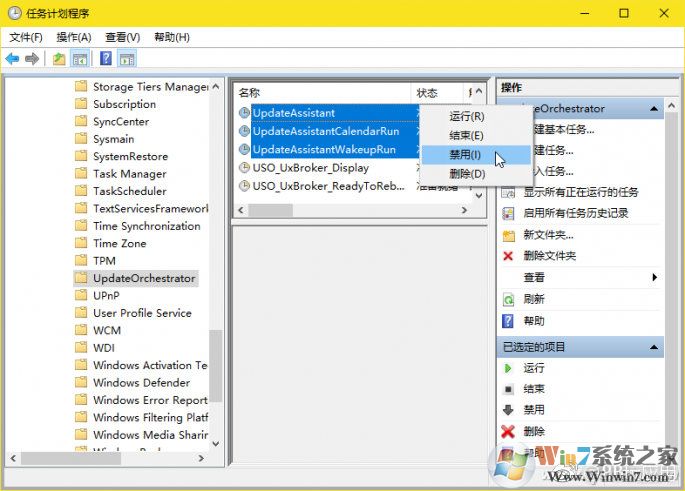This screenshot has height=491, width=685.
Task: Click the clock icon beside USO_UxBroker_Display
Action: pos(244,168)
